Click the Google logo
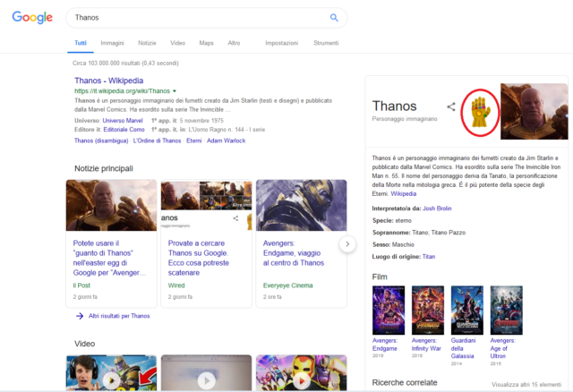573x392 pixels. click(34, 18)
